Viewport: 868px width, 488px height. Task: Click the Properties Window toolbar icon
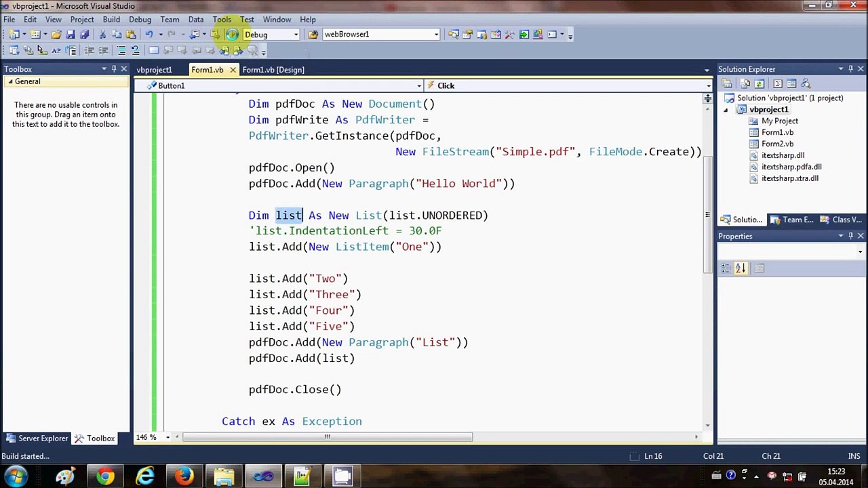pos(467,35)
